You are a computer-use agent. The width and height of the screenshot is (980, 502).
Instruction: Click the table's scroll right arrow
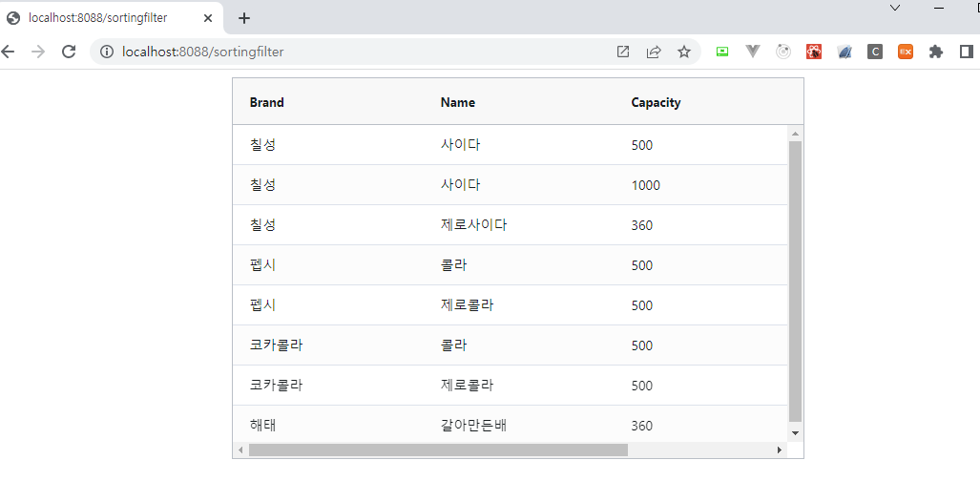780,450
